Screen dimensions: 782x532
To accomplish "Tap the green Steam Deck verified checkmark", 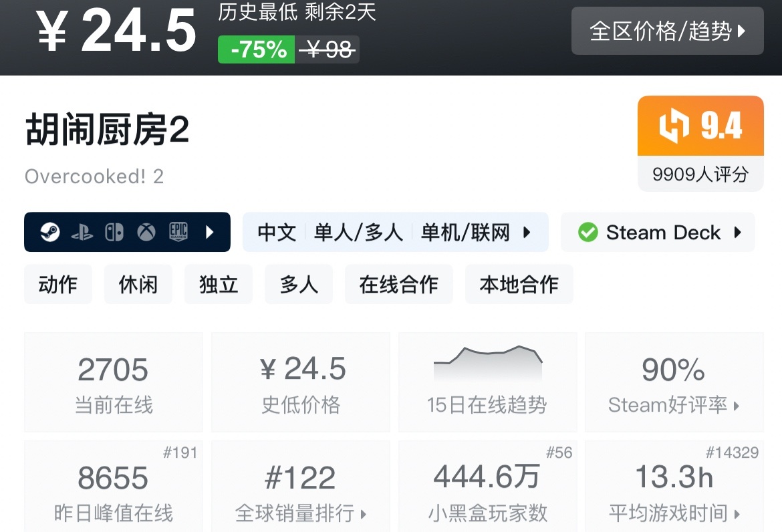I will pos(588,233).
